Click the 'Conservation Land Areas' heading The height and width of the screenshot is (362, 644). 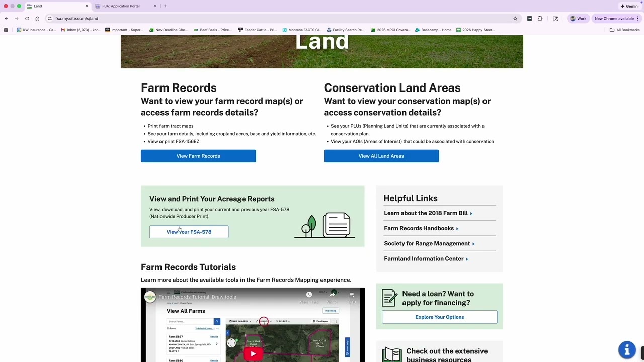click(392, 87)
